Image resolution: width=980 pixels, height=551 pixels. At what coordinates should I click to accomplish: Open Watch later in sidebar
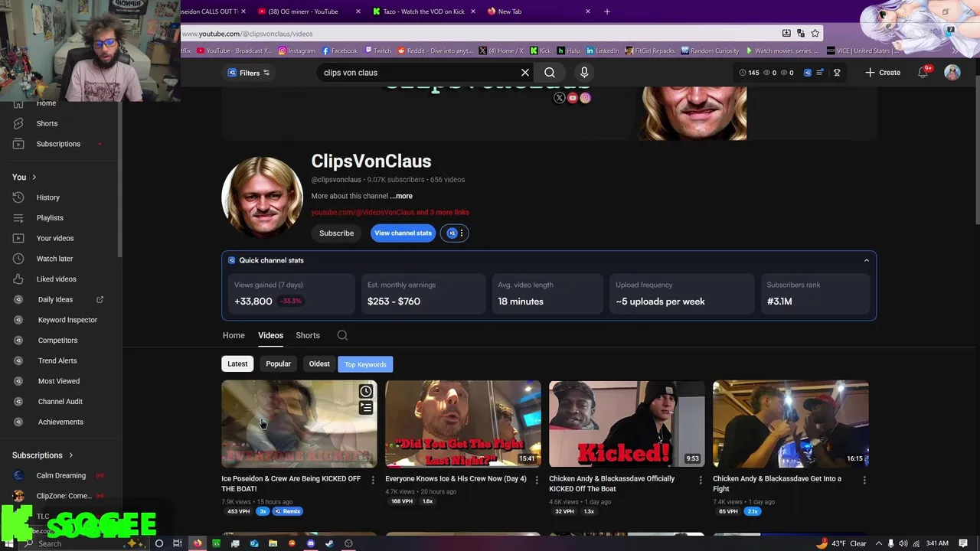point(54,259)
